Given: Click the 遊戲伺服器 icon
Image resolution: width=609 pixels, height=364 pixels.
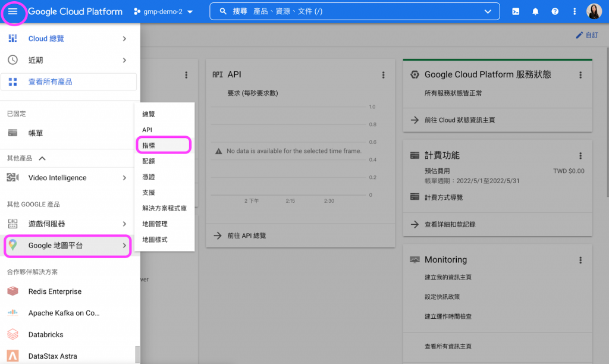Looking at the screenshot, I should (13, 224).
